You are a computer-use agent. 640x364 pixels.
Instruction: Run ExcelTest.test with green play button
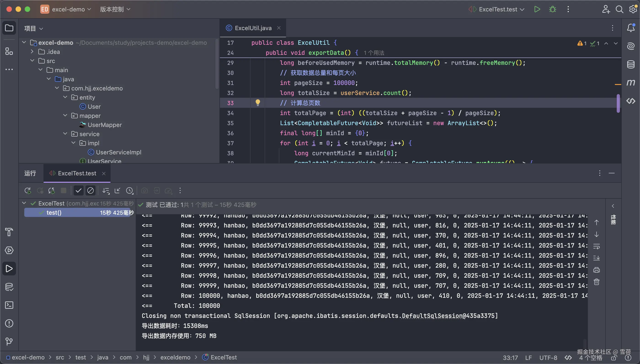click(537, 9)
